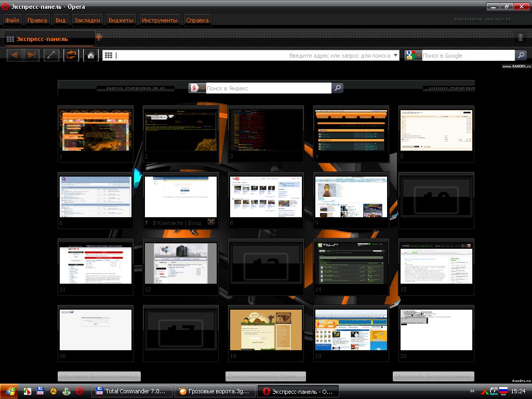Click the 'Синхронизировать Opera' button
Screen dimensions: 532x399
point(265,377)
